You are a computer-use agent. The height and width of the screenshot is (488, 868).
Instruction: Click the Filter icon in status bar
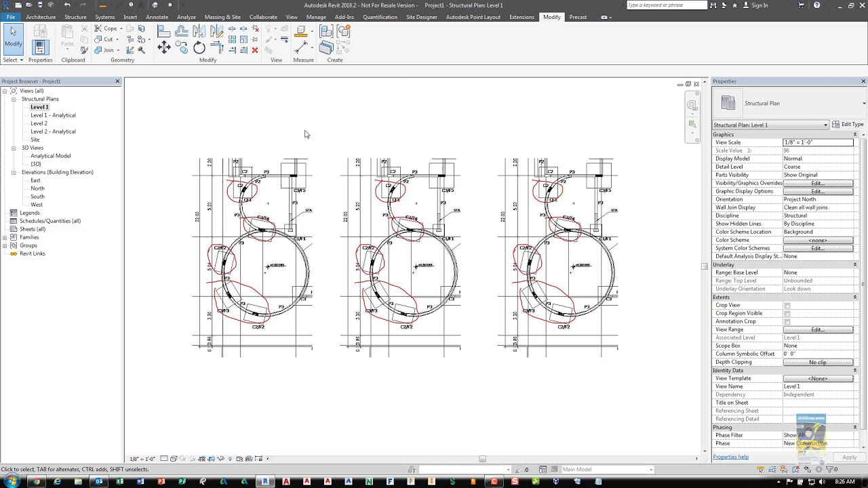829,469
